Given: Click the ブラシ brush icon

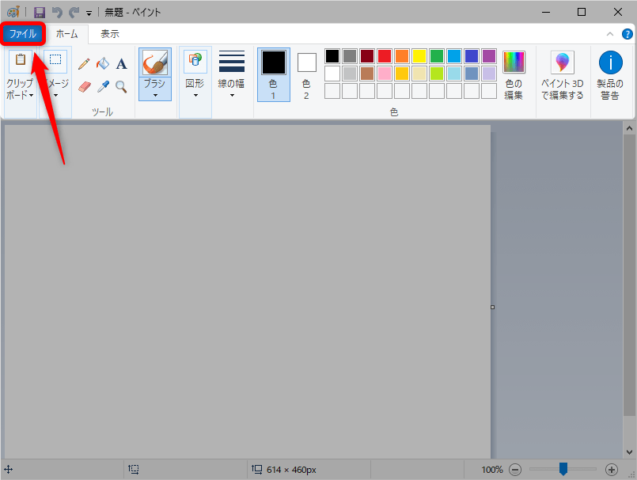Looking at the screenshot, I should tap(155, 62).
